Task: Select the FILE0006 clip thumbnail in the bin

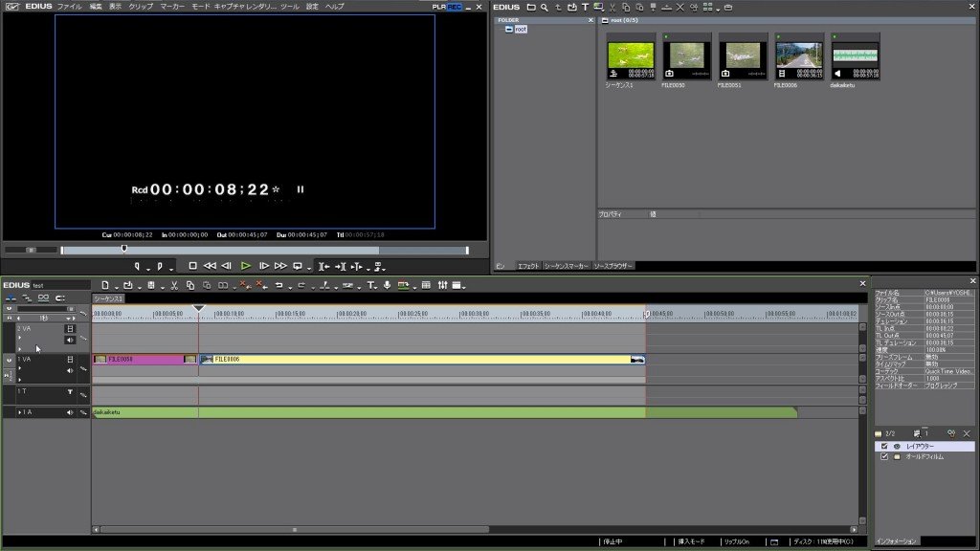Action: coord(799,57)
